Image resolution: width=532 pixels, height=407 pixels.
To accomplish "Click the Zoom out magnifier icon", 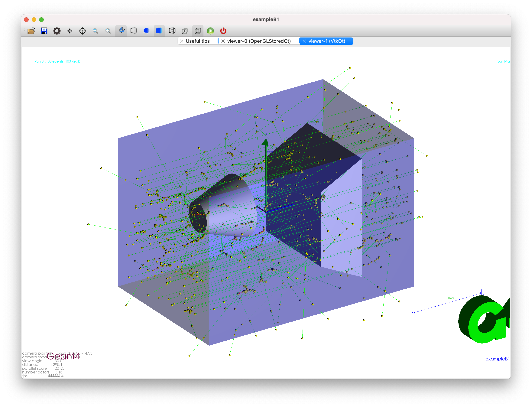I will [95, 31].
